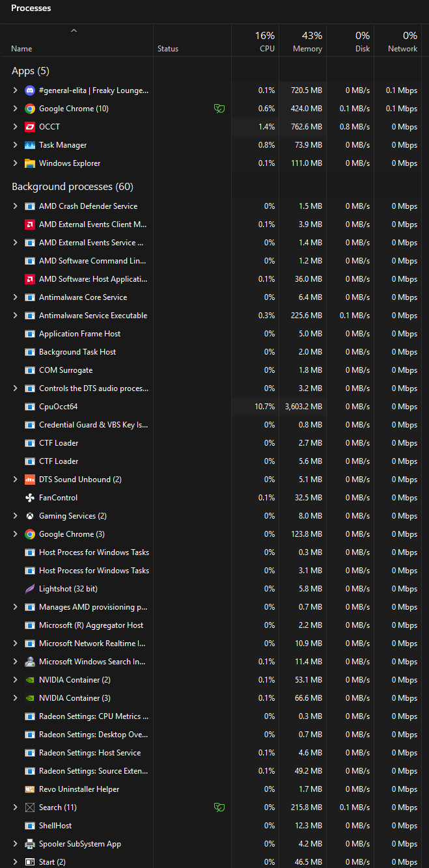Click the 762.6 MB memory value for OCCT
Image resolution: width=429 pixels, height=868 pixels.
pyautogui.click(x=308, y=127)
